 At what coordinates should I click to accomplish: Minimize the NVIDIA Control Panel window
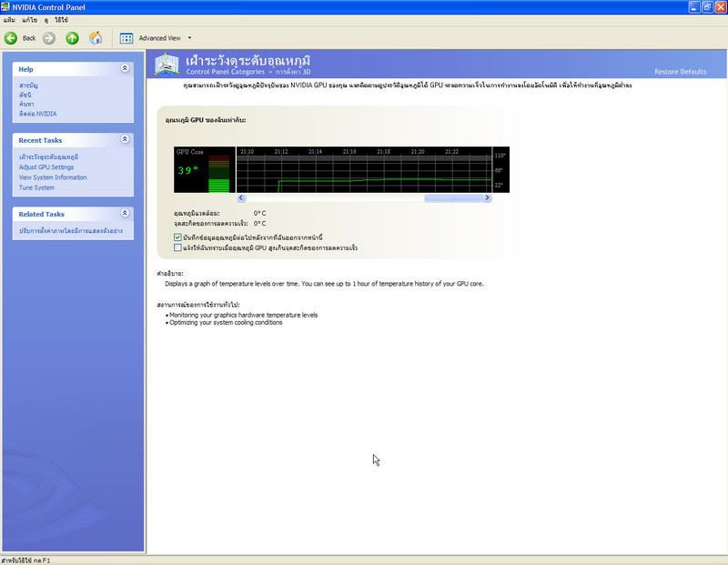point(694,7)
